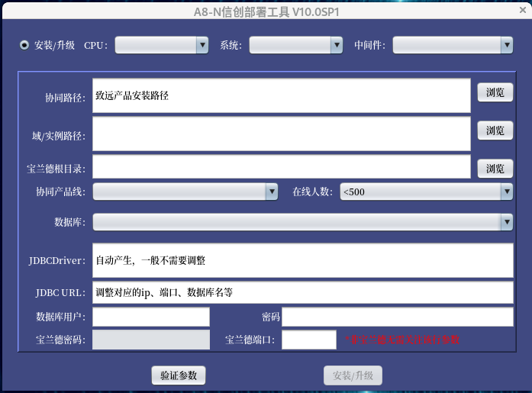Expand the 在线人数 dropdown showing <500
The height and width of the screenshot is (393, 532).
(427, 192)
